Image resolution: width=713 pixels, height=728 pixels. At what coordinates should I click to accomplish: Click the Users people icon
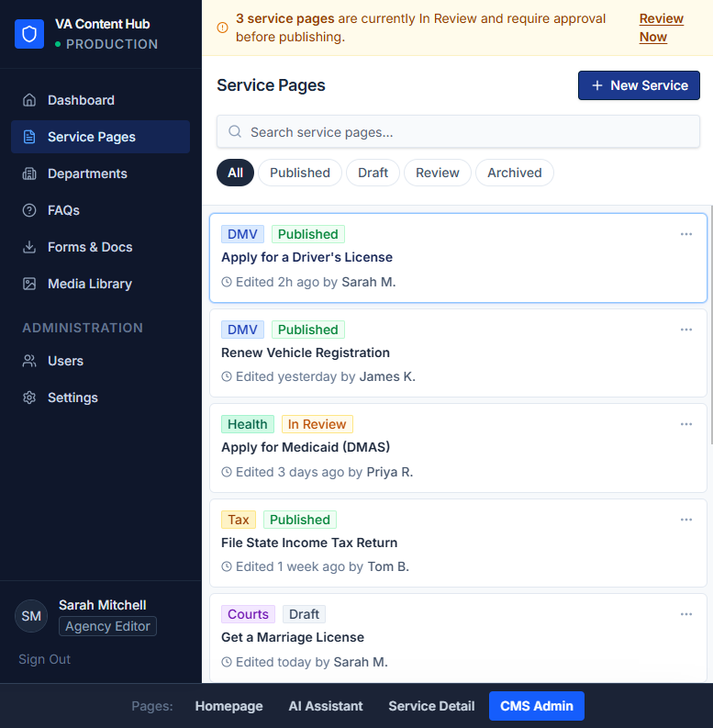pyautogui.click(x=29, y=361)
